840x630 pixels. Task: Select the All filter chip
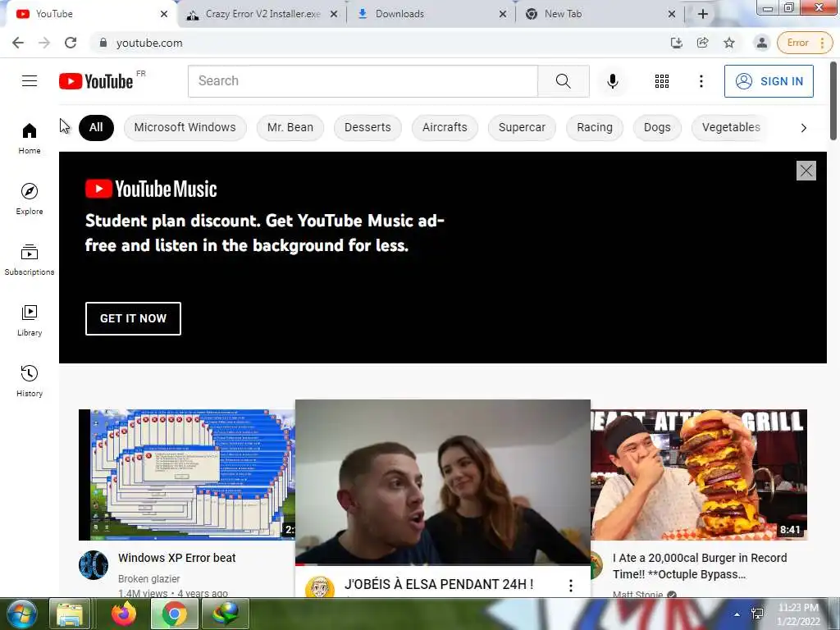[96, 127]
